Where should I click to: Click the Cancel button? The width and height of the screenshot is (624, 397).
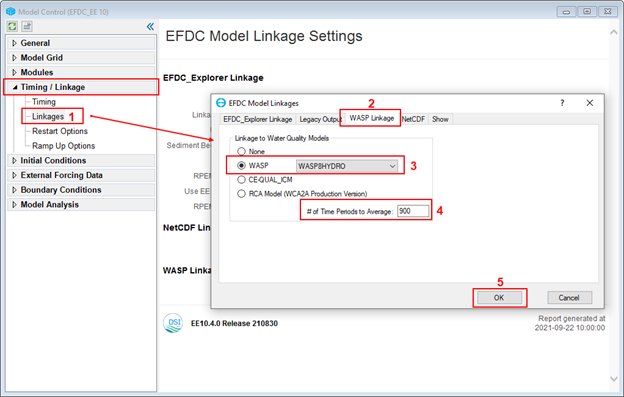click(x=569, y=298)
